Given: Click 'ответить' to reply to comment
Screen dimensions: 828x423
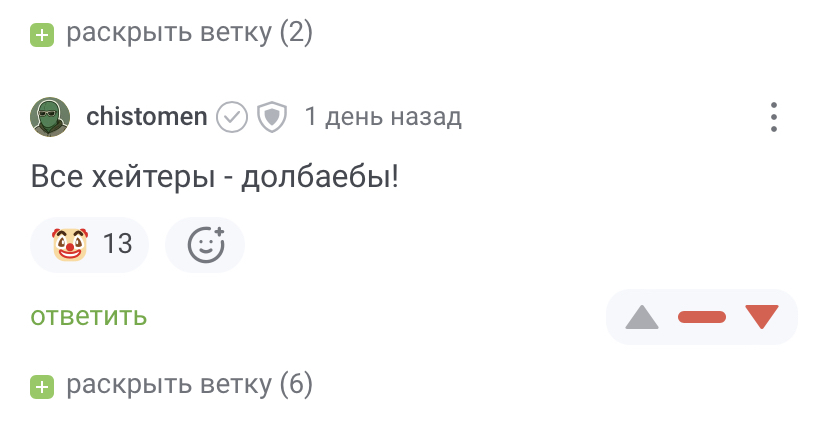Looking at the screenshot, I should (x=89, y=317).
